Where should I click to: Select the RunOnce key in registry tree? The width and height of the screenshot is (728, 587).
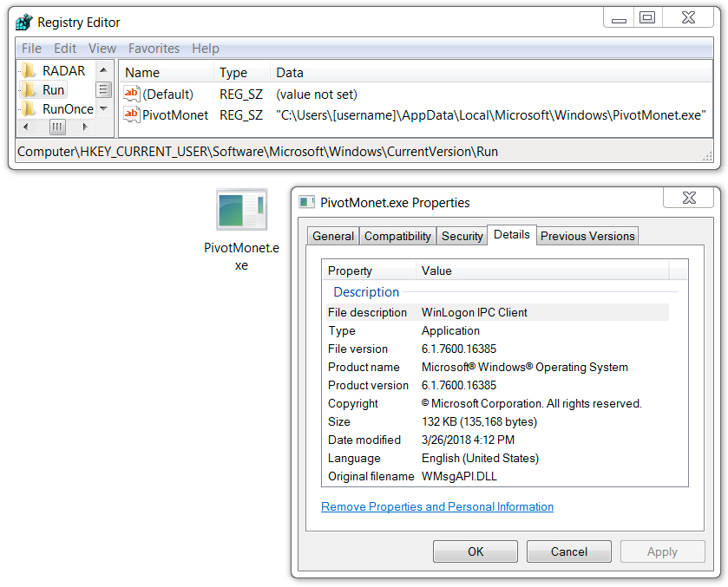pos(69,108)
